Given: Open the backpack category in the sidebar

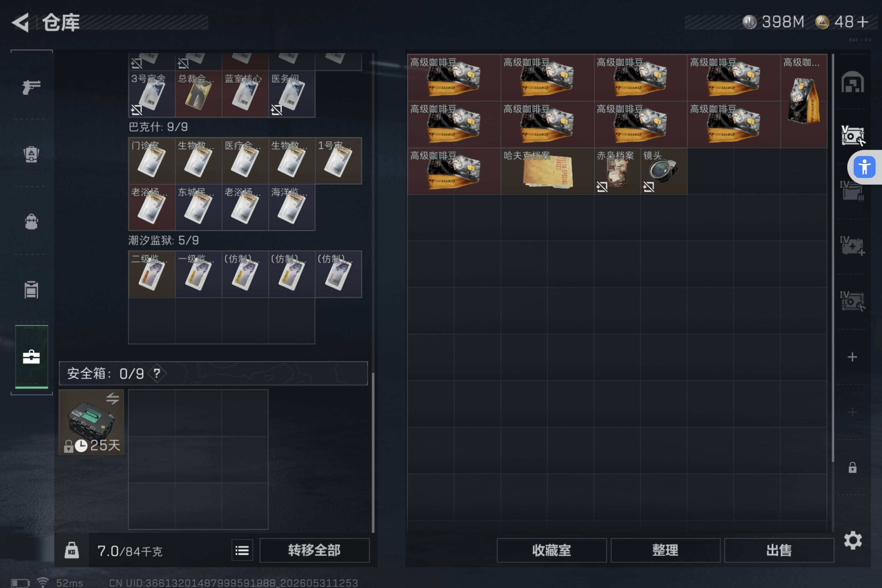Looking at the screenshot, I should click(31, 221).
